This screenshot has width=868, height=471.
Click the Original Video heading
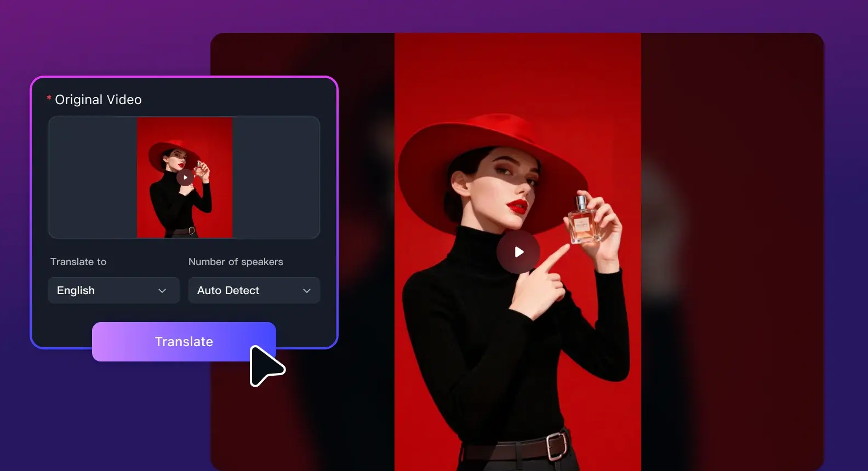coord(98,100)
